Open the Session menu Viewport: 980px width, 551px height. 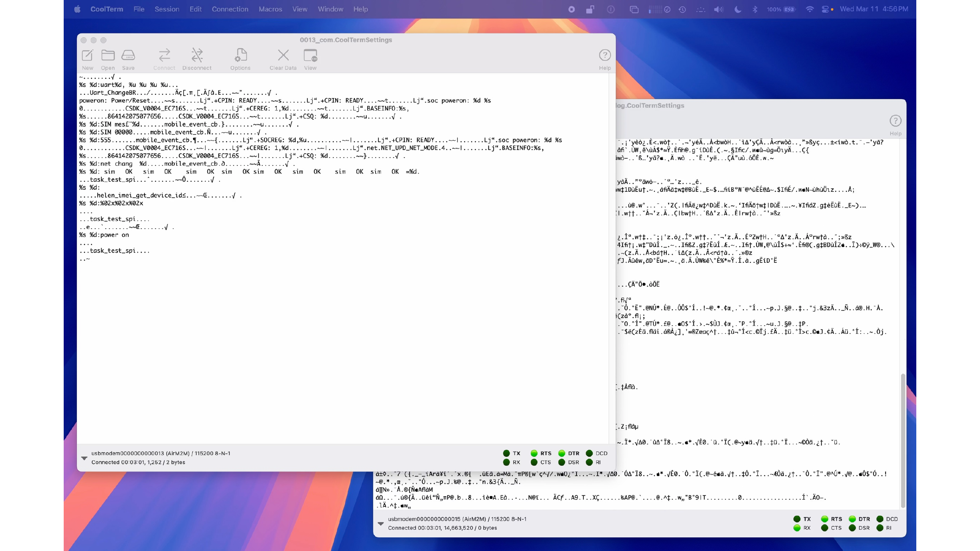[167, 9]
